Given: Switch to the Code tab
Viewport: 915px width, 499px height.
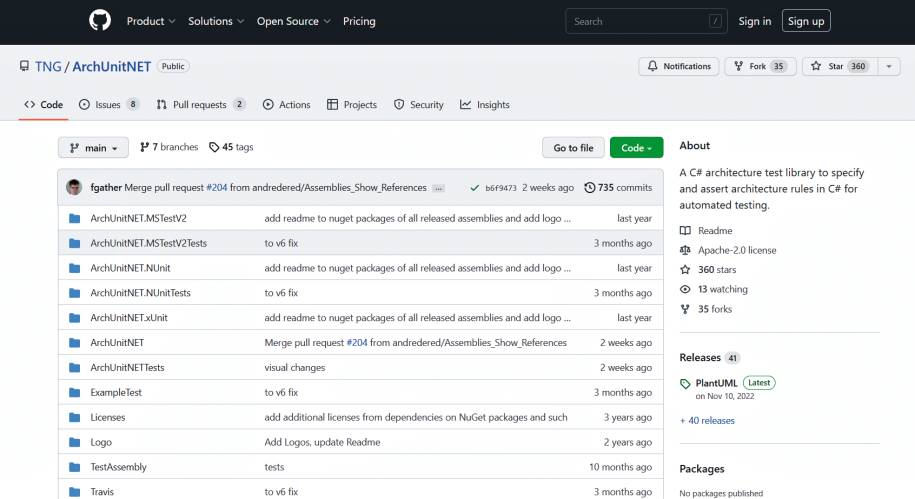Looking at the screenshot, I should 44,104.
